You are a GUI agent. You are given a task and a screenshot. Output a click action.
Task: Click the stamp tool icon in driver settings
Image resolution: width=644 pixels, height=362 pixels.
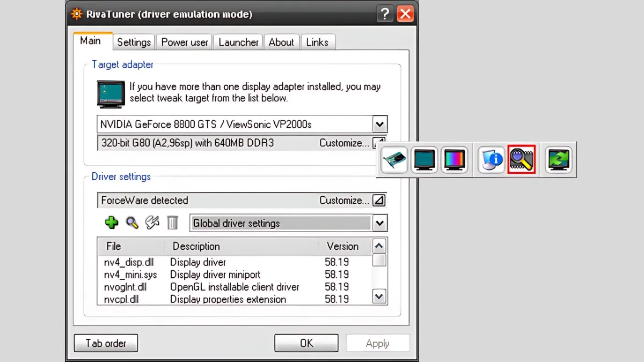(x=152, y=223)
